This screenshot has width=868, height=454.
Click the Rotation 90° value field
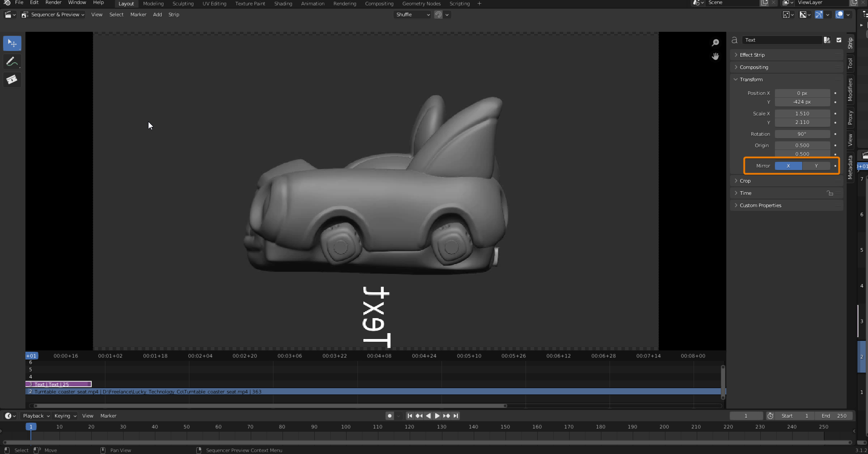click(802, 134)
